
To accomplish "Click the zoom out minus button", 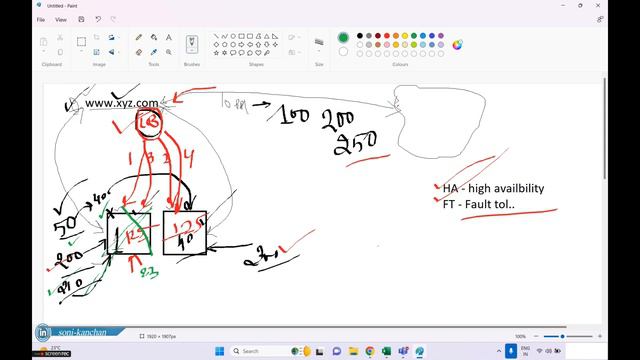I will tap(536, 336).
